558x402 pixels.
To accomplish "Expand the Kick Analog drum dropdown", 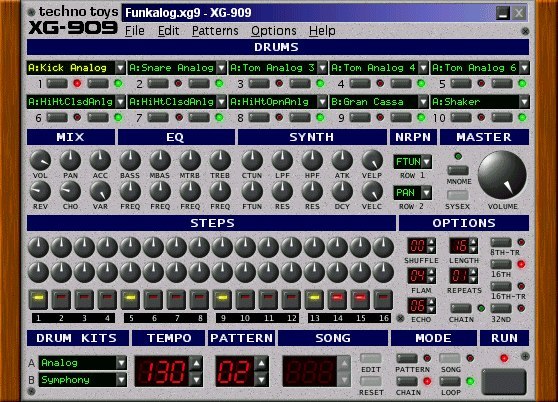I will click(120, 68).
